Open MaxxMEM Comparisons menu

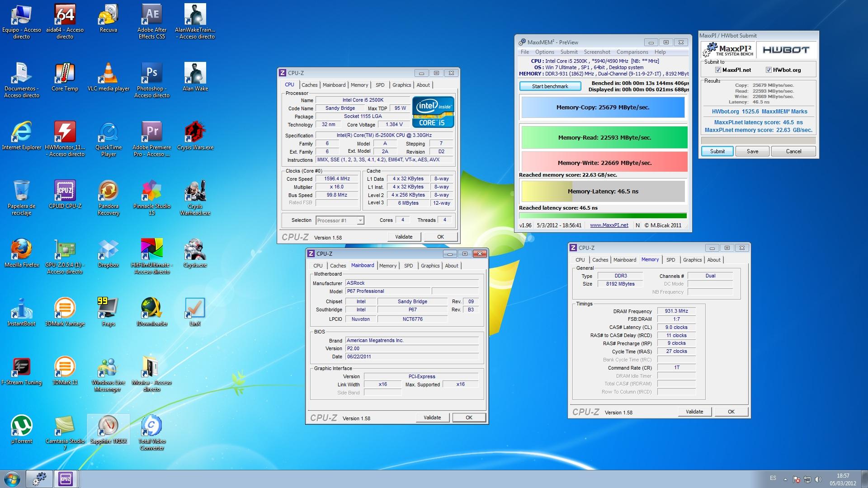click(x=632, y=52)
